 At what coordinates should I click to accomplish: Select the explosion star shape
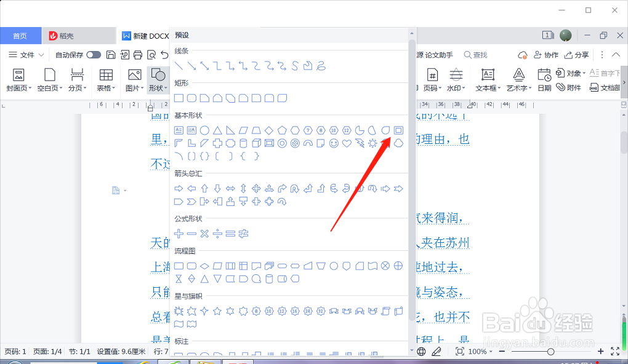(179, 311)
